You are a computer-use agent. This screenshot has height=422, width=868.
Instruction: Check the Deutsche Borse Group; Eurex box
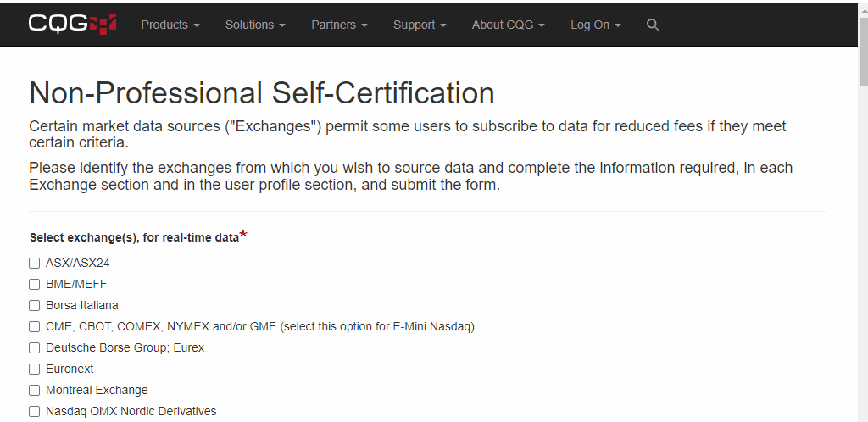point(34,348)
